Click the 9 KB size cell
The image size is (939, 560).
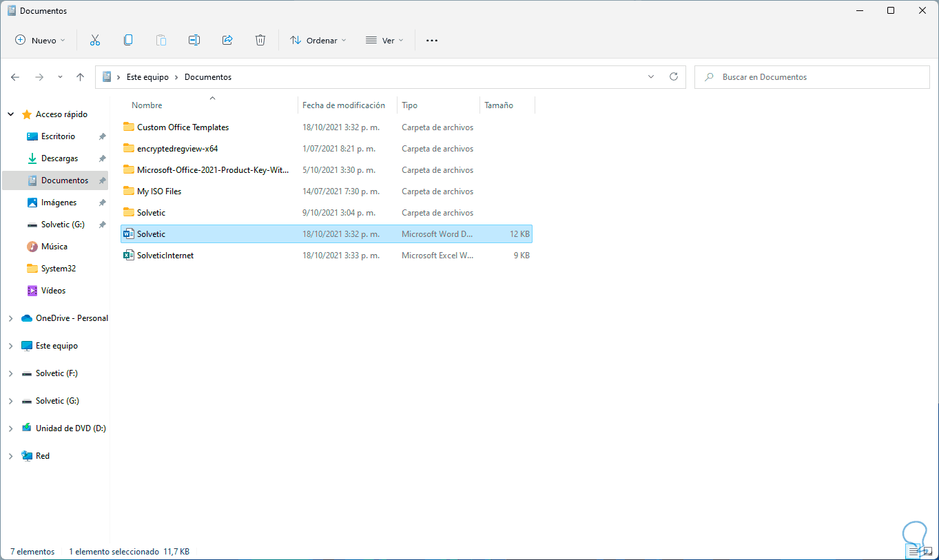click(522, 256)
